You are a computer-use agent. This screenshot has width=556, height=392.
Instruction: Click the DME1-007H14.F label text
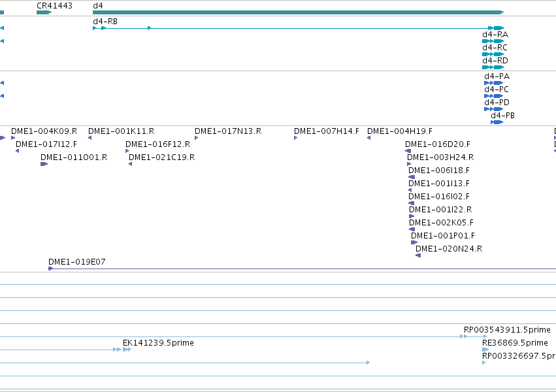click(x=327, y=131)
